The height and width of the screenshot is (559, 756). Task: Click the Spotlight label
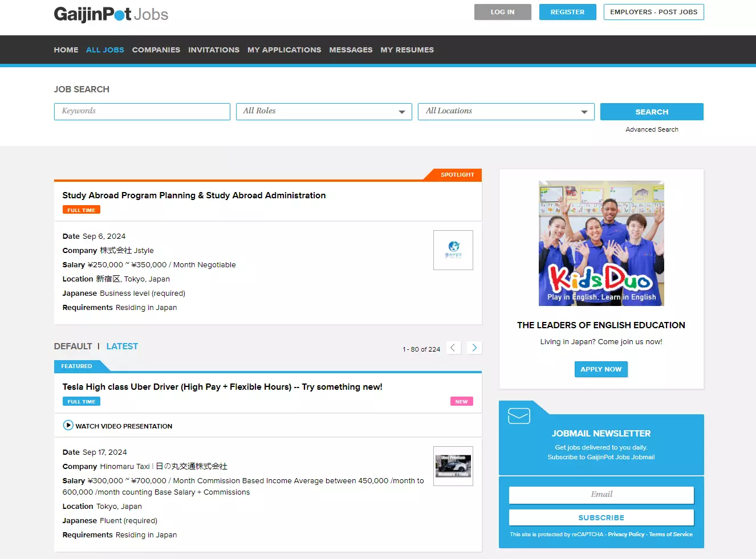pos(457,175)
